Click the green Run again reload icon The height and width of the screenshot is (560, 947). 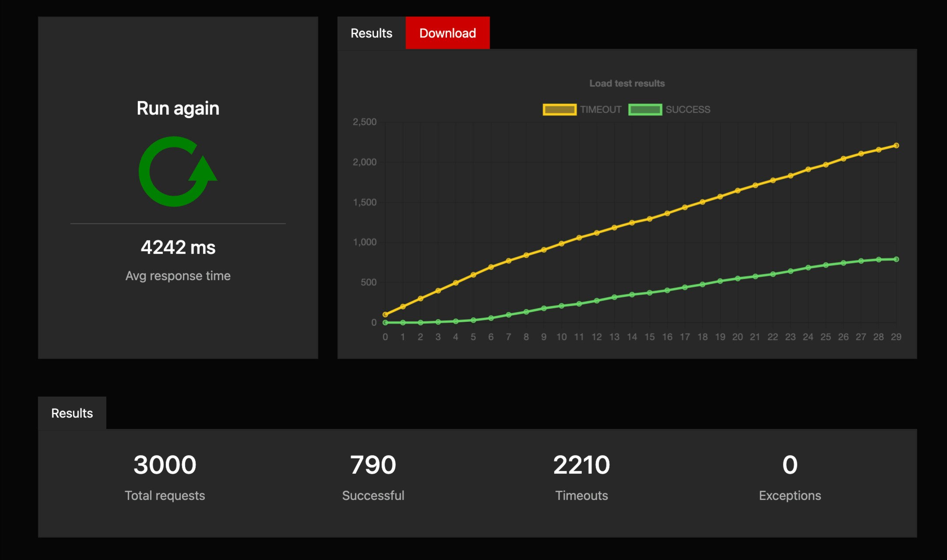177,172
